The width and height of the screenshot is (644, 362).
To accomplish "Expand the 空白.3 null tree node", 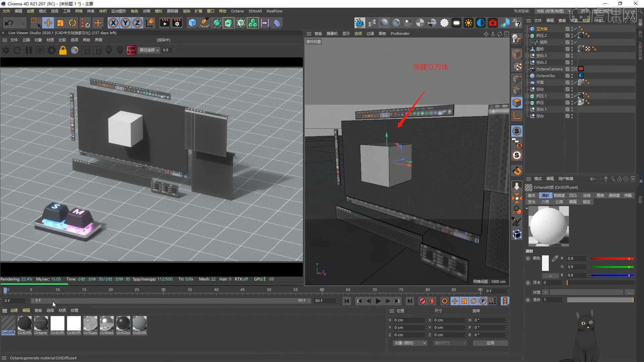I will coord(527,56).
